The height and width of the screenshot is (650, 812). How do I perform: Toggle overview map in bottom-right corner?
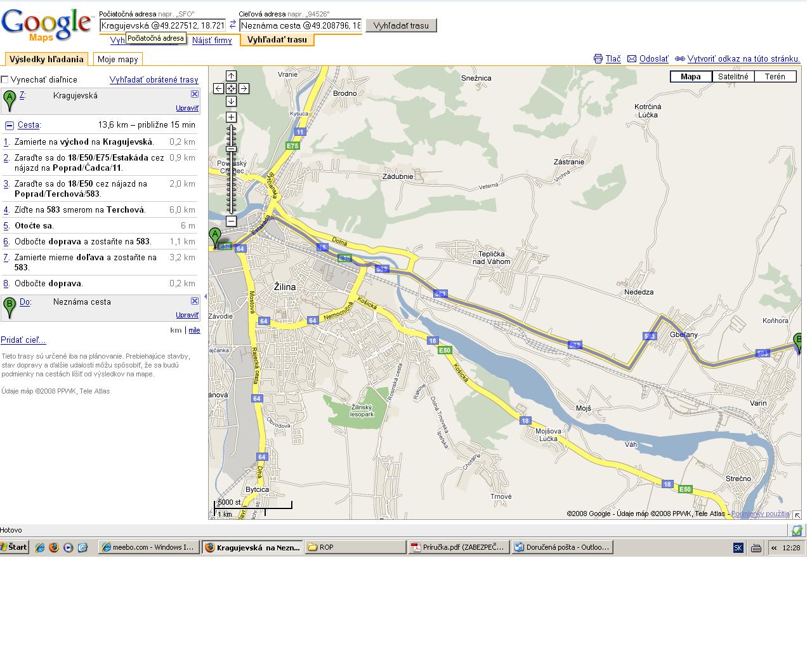coord(797,515)
